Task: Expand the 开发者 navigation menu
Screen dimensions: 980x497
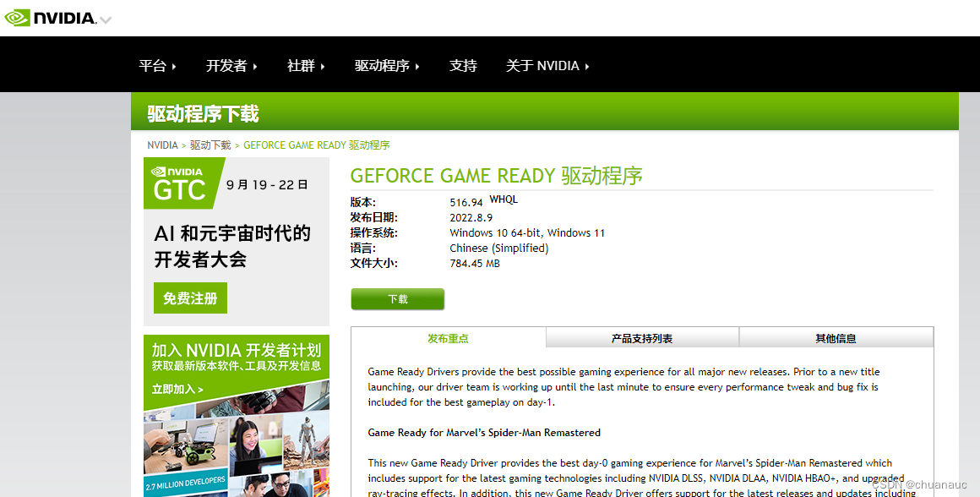Action: pyautogui.click(x=231, y=66)
